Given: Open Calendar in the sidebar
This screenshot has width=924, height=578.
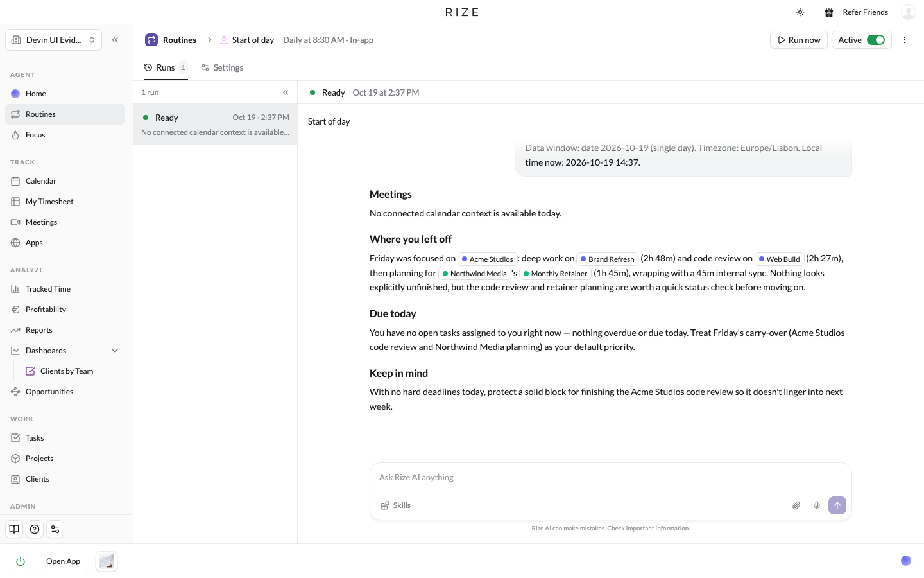Looking at the screenshot, I should pos(65,181).
